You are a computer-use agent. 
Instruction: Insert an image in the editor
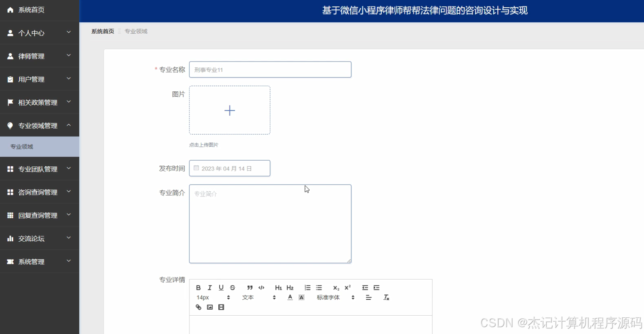210,307
